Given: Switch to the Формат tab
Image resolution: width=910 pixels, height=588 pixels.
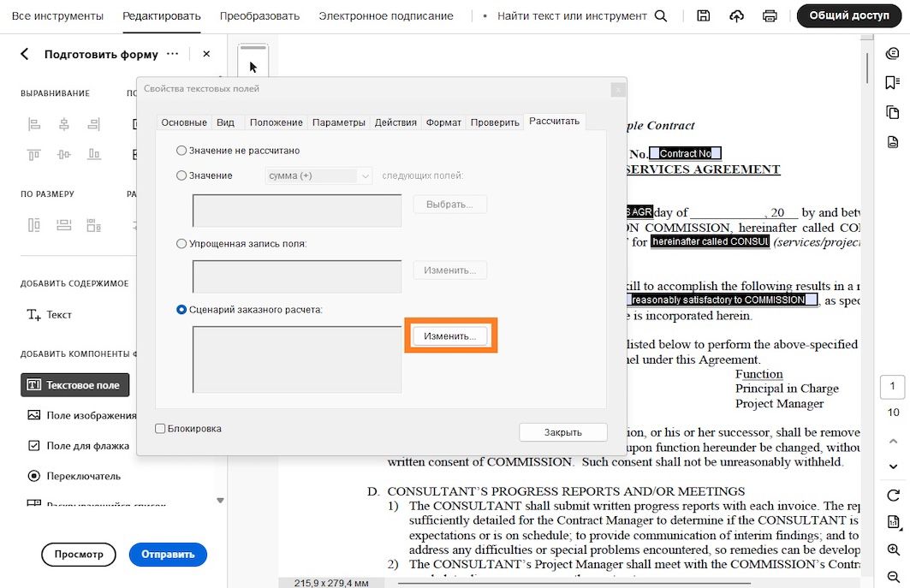Looking at the screenshot, I should point(443,122).
